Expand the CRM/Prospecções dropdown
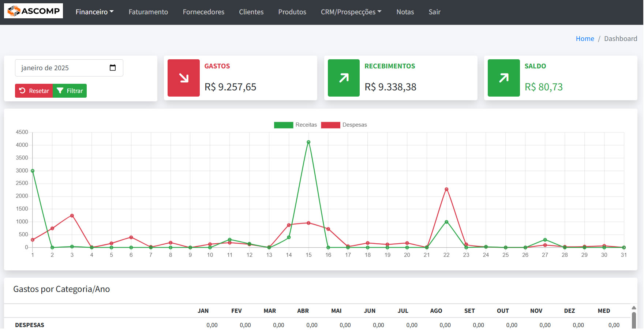Viewport: 644px width, 330px height. point(351,12)
